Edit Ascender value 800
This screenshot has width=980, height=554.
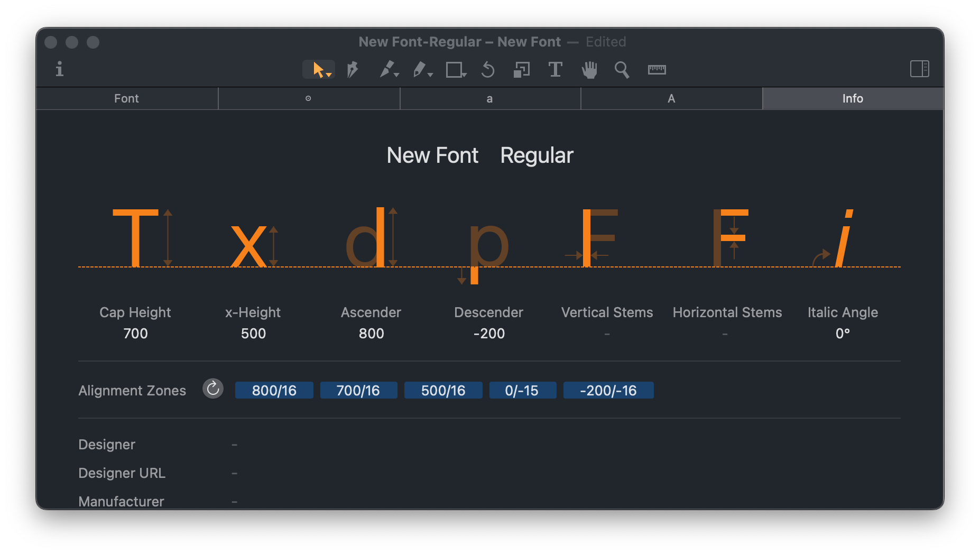coord(371,334)
